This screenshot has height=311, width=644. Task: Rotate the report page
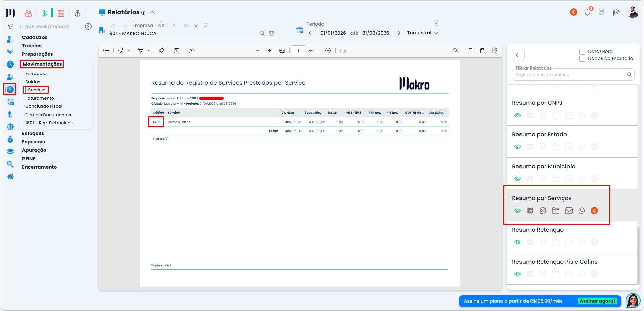328,51
